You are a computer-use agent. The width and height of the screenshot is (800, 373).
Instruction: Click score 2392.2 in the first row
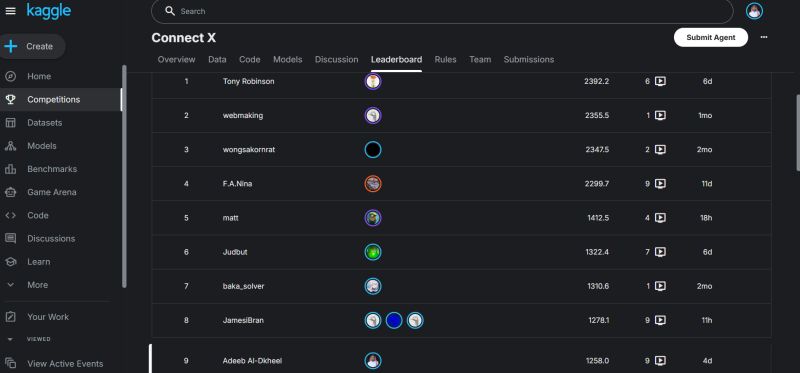(596, 81)
